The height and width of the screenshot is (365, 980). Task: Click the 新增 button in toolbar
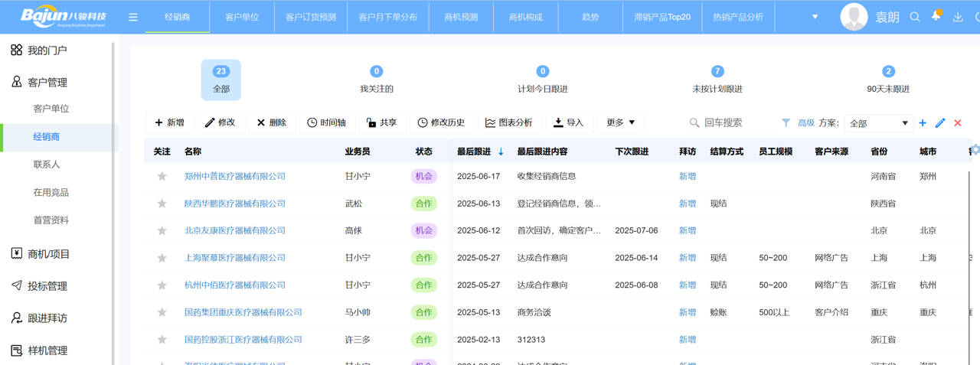coord(169,122)
